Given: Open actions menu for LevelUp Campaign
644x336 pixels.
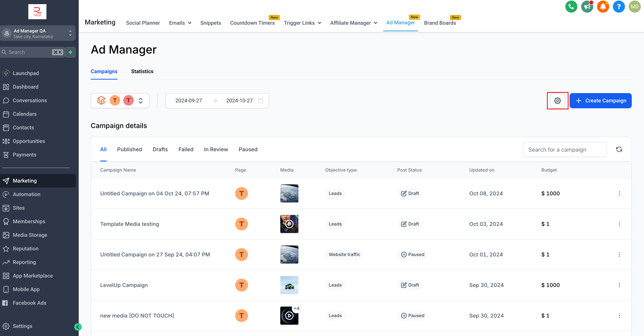Looking at the screenshot, I should [619, 285].
